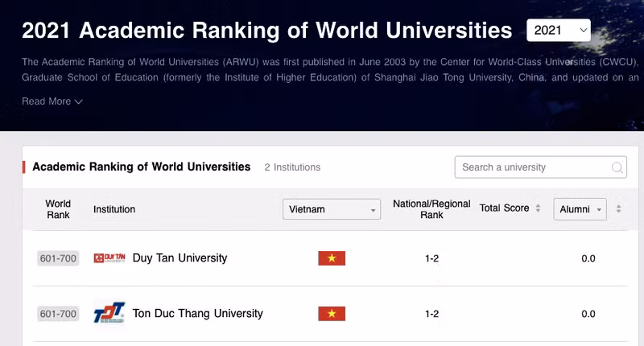Sort by Alumni score arrows
Screen dimensions: 644x346
pyautogui.click(x=618, y=208)
